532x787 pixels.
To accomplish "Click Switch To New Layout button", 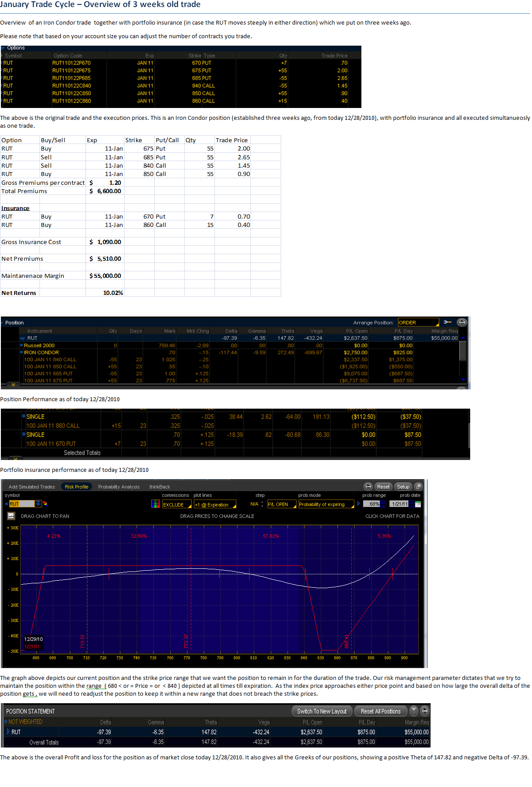I will tap(321, 711).
